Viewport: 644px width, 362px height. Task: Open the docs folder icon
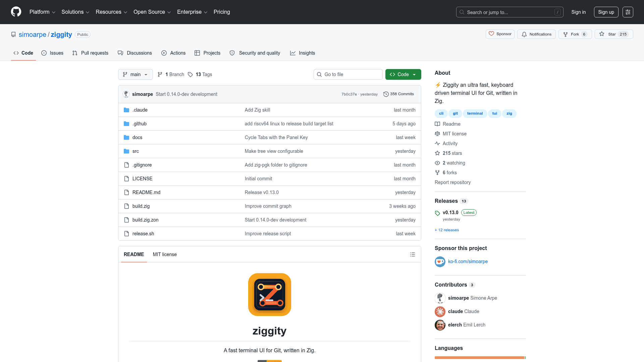[x=126, y=137]
